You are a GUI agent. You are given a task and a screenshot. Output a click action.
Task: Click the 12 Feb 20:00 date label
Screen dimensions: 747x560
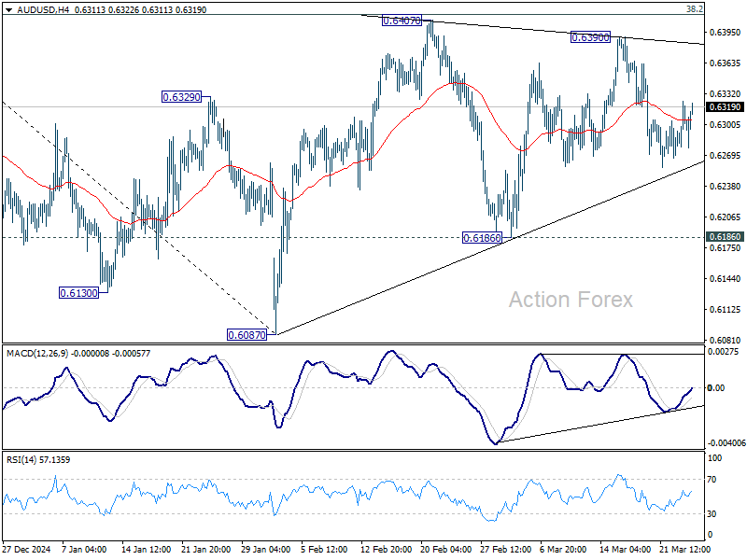point(387,550)
